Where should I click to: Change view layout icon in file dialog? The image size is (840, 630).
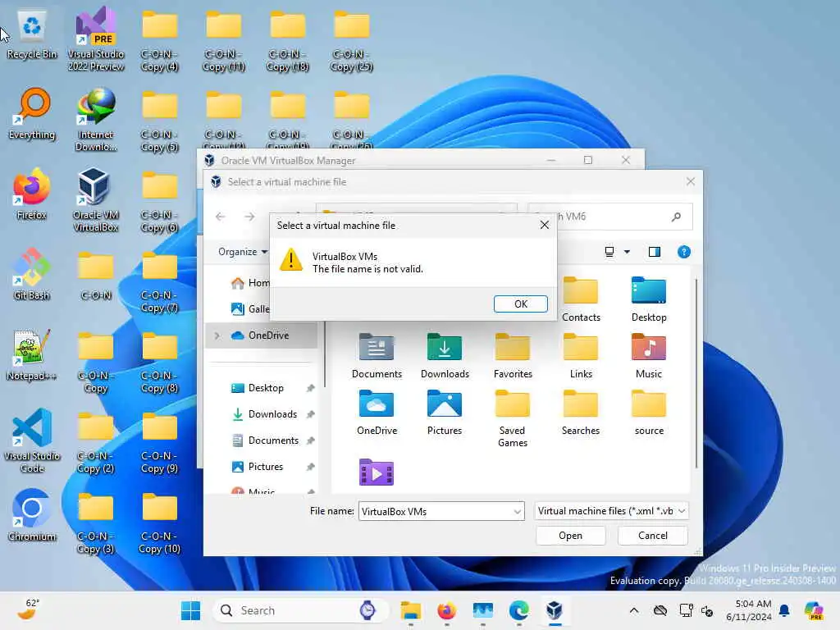pos(609,252)
